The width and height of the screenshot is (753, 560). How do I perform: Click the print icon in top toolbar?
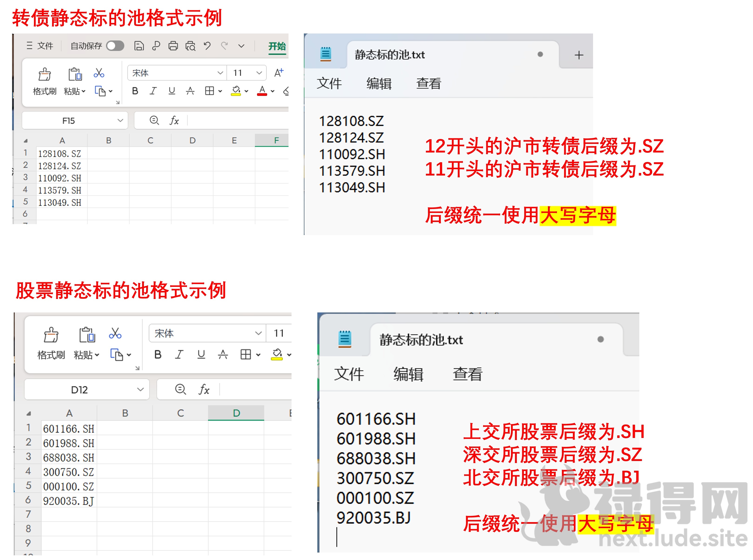pyautogui.click(x=173, y=46)
